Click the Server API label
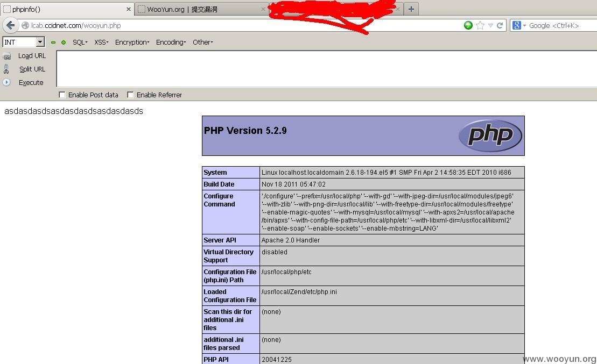The image size is (597, 364). (220, 240)
